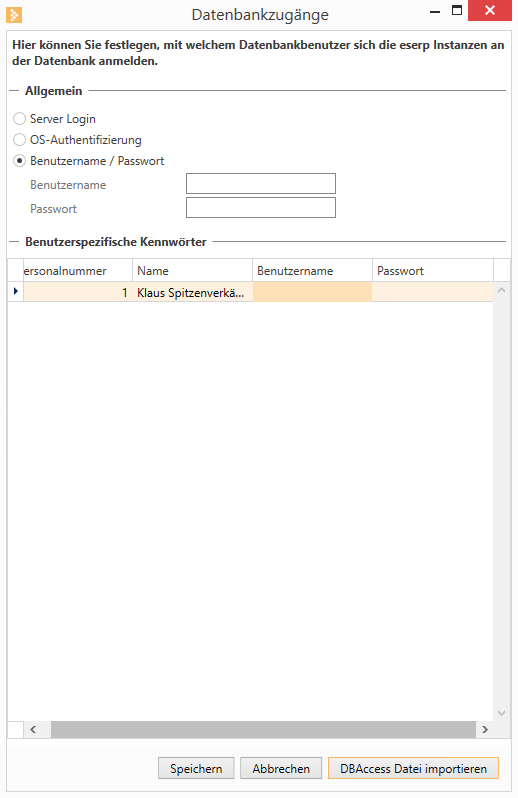Viewport: 518px width, 798px height.
Task: Focus the Benutzername text field under Allgemein
Action: pos(261,184)
